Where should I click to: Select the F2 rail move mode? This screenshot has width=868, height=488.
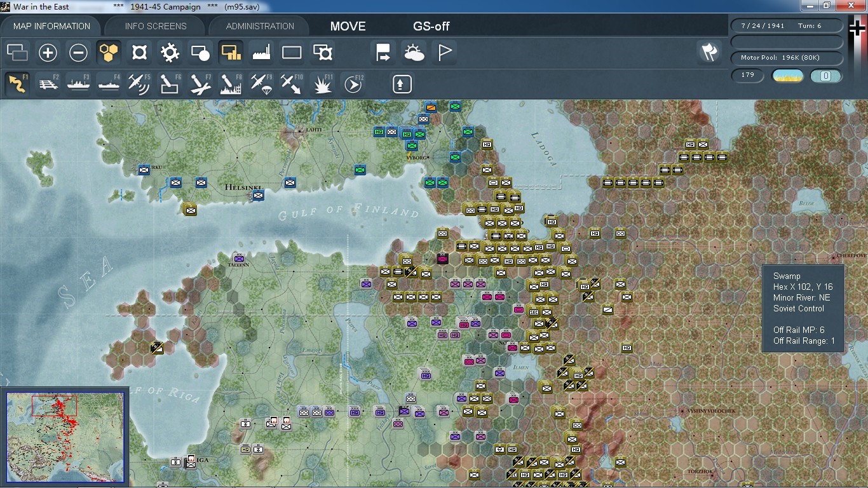point(48,84)
